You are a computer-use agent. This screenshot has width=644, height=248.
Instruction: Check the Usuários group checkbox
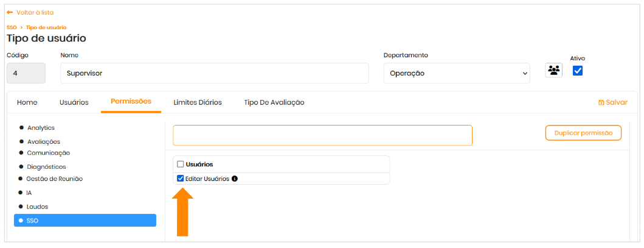coord(180,165)
